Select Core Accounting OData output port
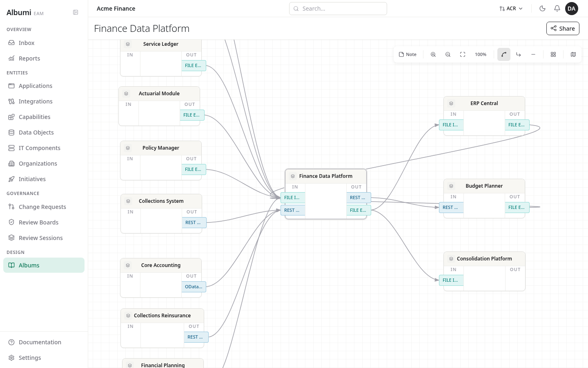This screenshot has height=368, width=588. tap(194, 287)
